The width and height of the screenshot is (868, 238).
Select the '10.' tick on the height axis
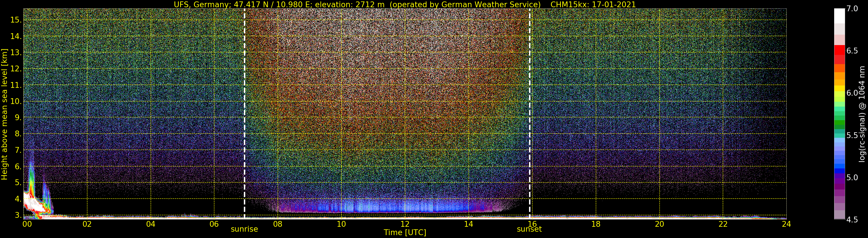pyautogui.click(x=16, y=101)
